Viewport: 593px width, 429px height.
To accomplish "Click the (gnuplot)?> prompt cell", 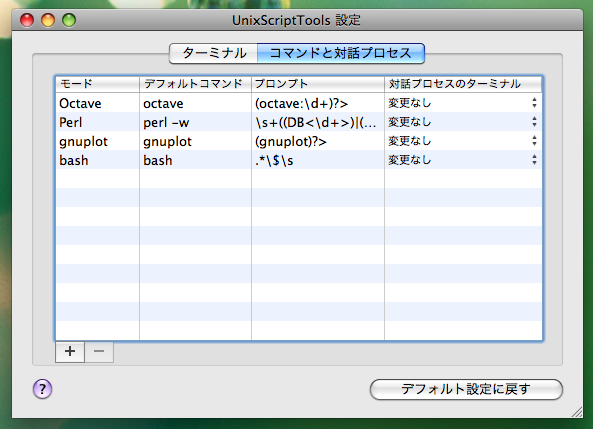I will [318, 141].
